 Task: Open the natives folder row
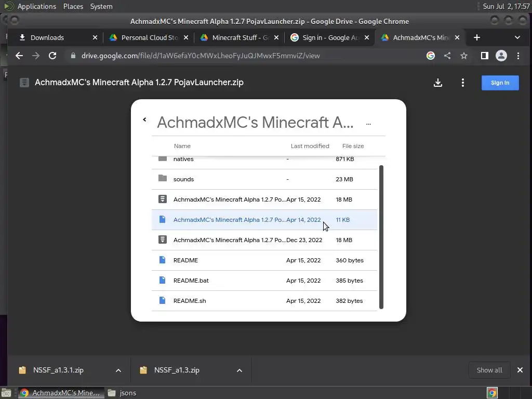click(264, 163)
